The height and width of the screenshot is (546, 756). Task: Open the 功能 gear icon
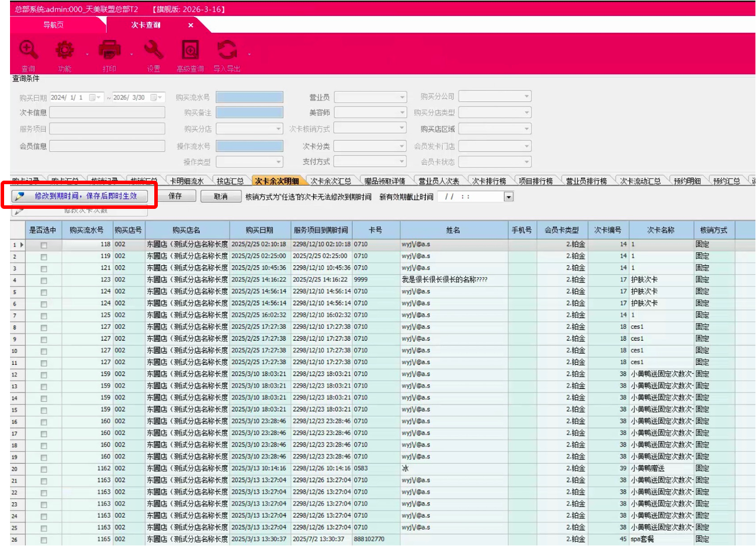(x=65, y=51)
